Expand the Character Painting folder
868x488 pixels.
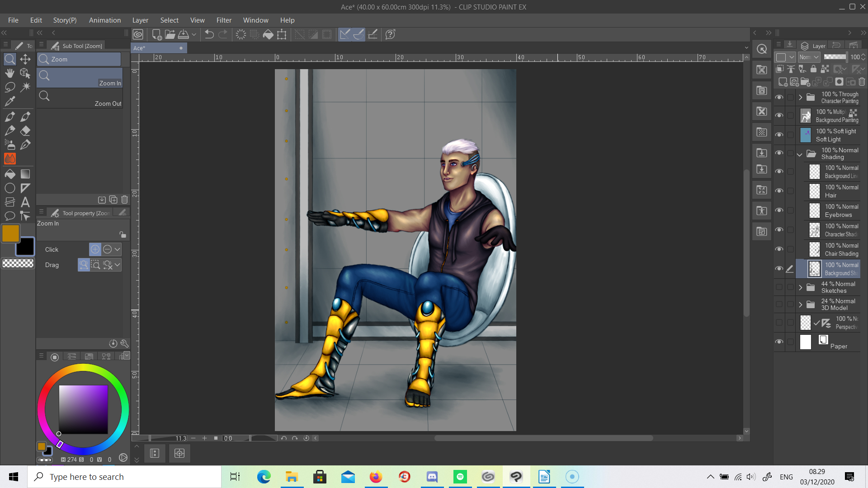click(801, 97)
